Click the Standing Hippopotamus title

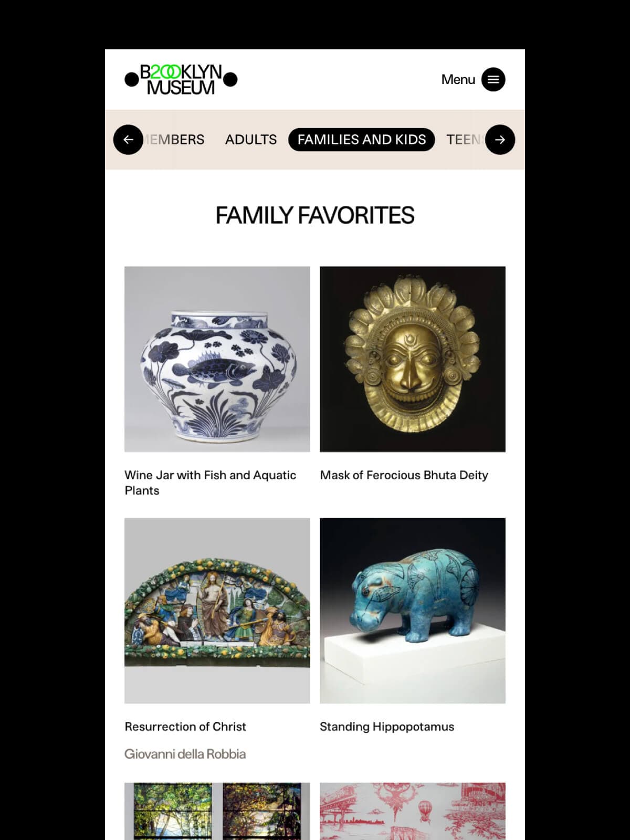386,727
